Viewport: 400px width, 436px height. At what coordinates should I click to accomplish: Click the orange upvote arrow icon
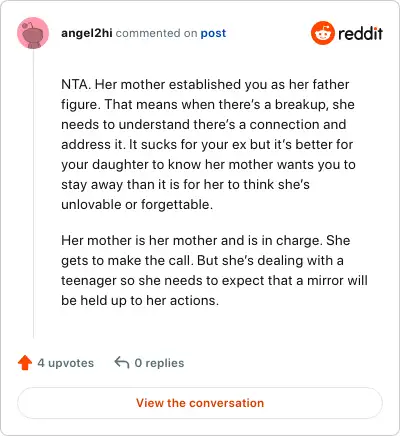[x=25, y=363]
